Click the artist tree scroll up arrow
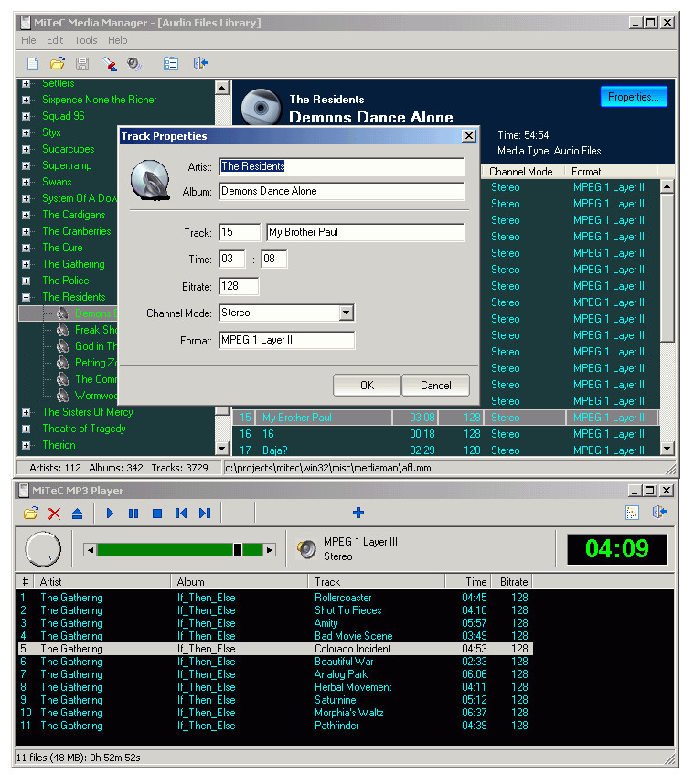The image size is (694, 784). pos(222,88)
